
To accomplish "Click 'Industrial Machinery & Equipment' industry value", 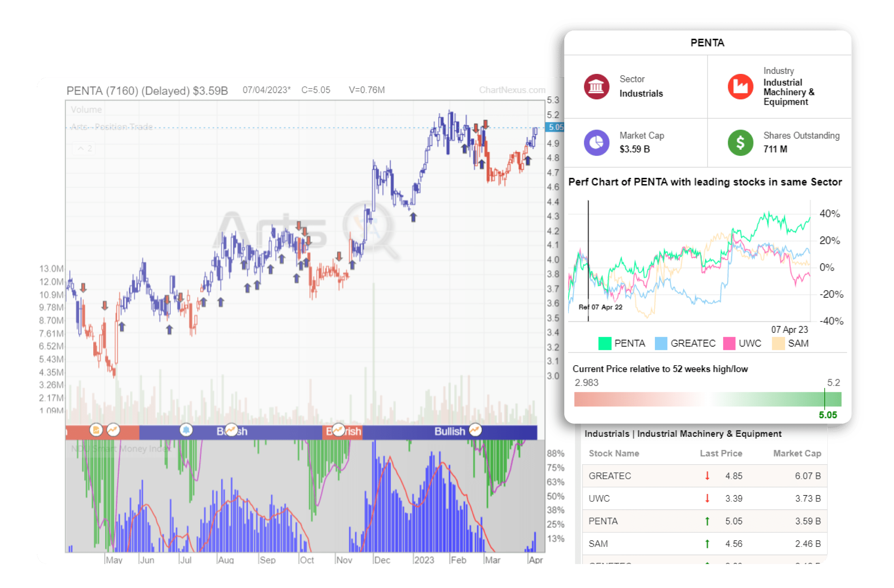I will coord(789,92).
